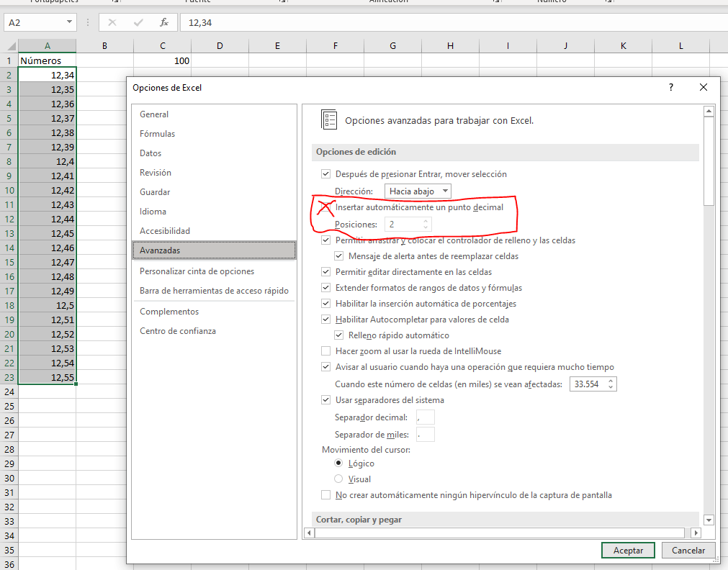Image resolution: width=728 pixels, height=570 pixels.
Task: Click the dialog horizontal scrollbar left arrow
Action: coord(309,533)
